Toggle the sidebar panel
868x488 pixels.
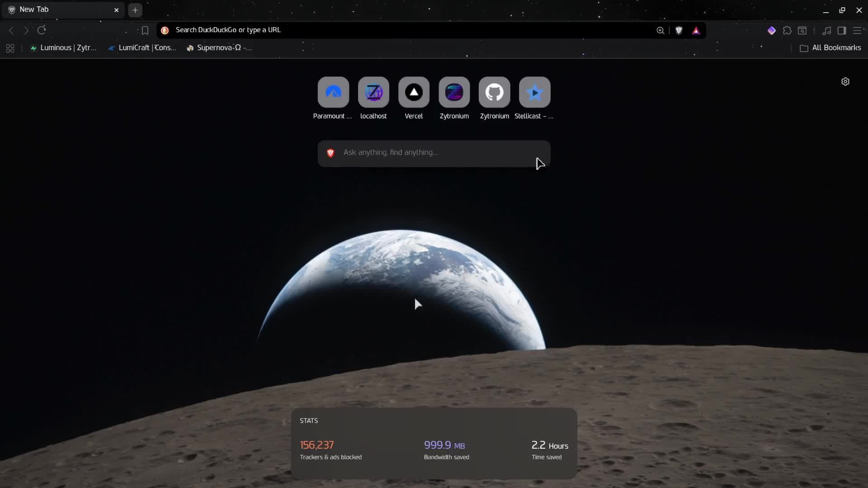(842, 30)
